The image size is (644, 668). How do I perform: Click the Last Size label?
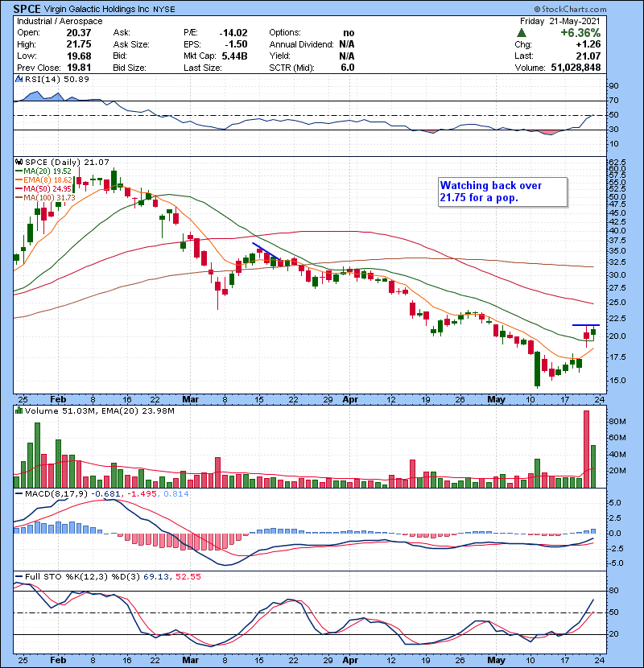click(202, 68)
